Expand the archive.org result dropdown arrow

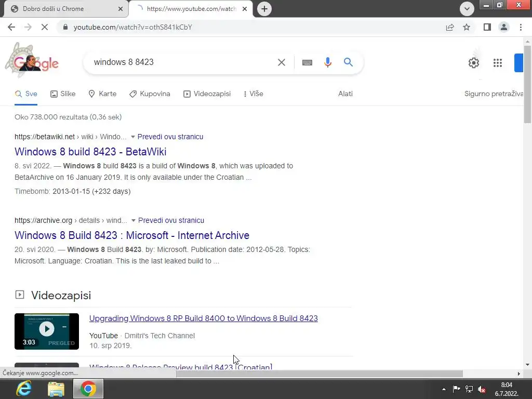click(134, 220)
